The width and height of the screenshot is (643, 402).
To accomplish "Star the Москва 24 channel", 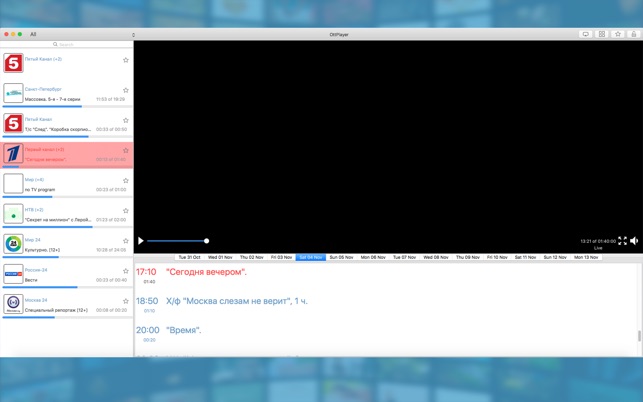I will click(126, 301).
